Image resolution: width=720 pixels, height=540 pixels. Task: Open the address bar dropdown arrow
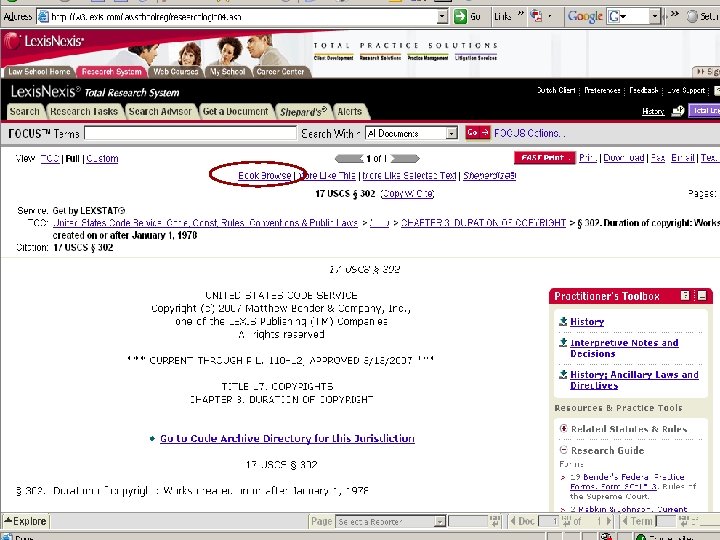click(442, 17)
